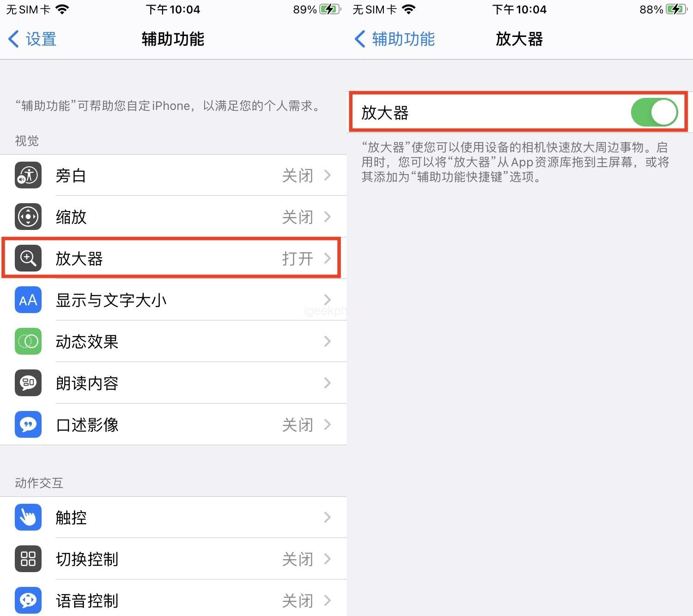The width and height of the screenshot is (693, 616).
Task: Tap the green 动态效果 motion icon
Action: click(x=28, y=341)
